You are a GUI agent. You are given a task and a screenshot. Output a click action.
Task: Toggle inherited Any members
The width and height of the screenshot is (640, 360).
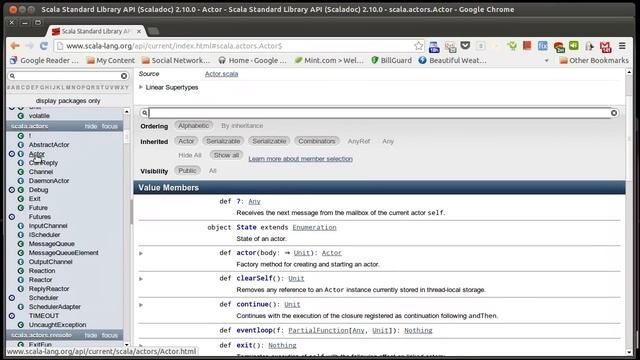[388, 141]
